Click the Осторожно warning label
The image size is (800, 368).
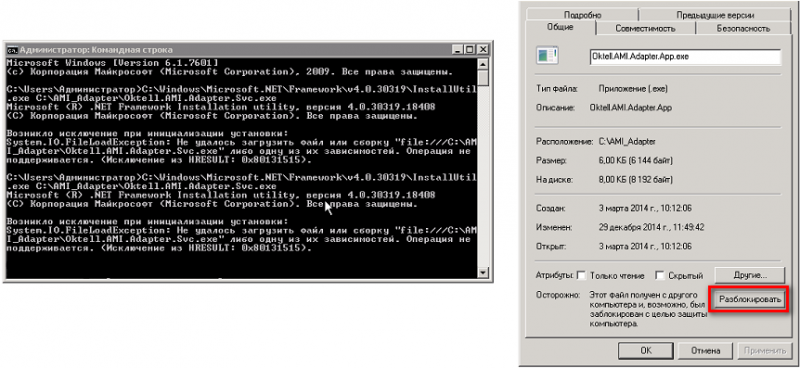558,295
